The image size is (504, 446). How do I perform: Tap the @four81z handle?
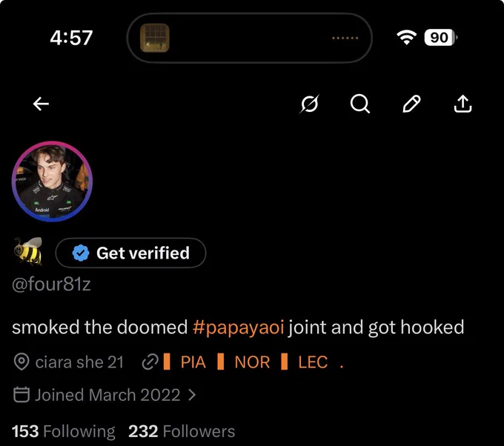coord(51,284)
